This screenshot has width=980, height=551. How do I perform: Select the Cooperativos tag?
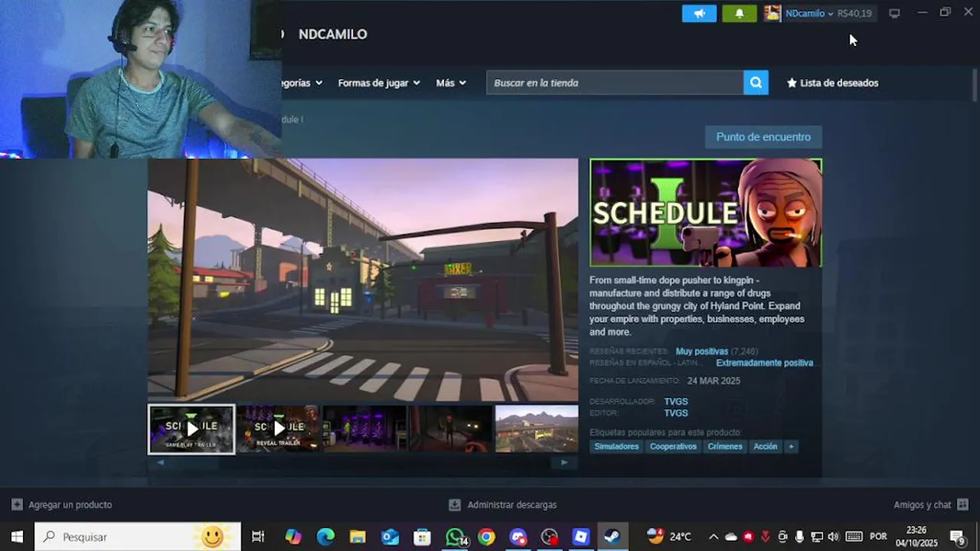click(x=673, y=446)
